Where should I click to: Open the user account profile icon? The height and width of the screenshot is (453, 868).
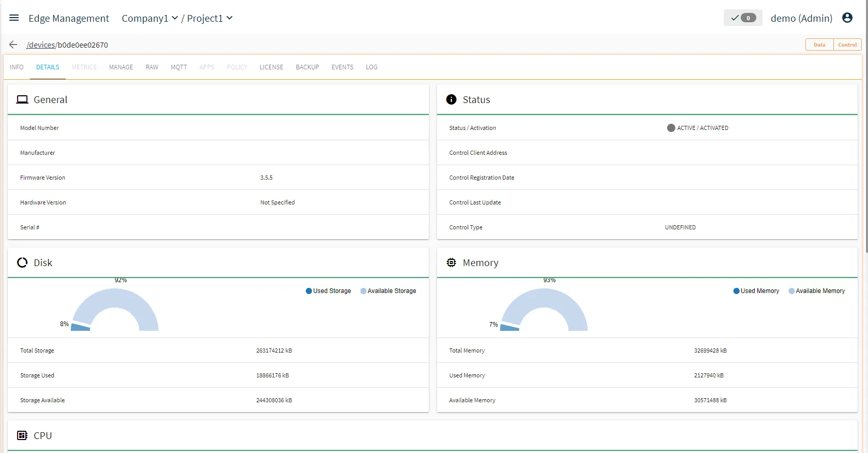coord(847,18)
